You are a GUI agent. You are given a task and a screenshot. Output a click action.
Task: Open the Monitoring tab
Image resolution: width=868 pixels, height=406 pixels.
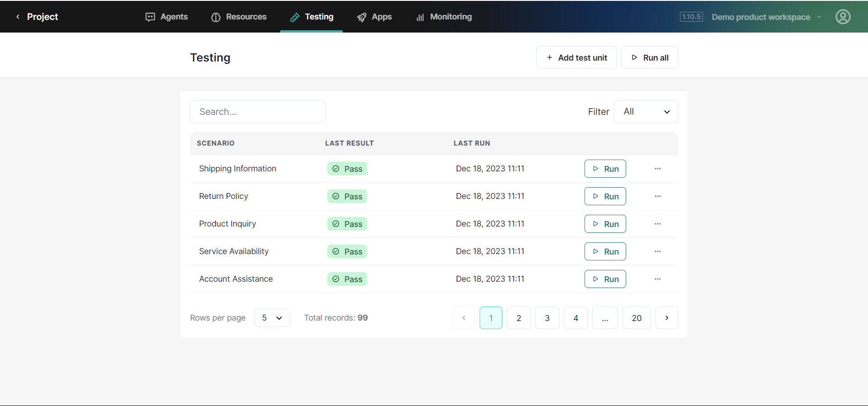[x=444, y=17]
